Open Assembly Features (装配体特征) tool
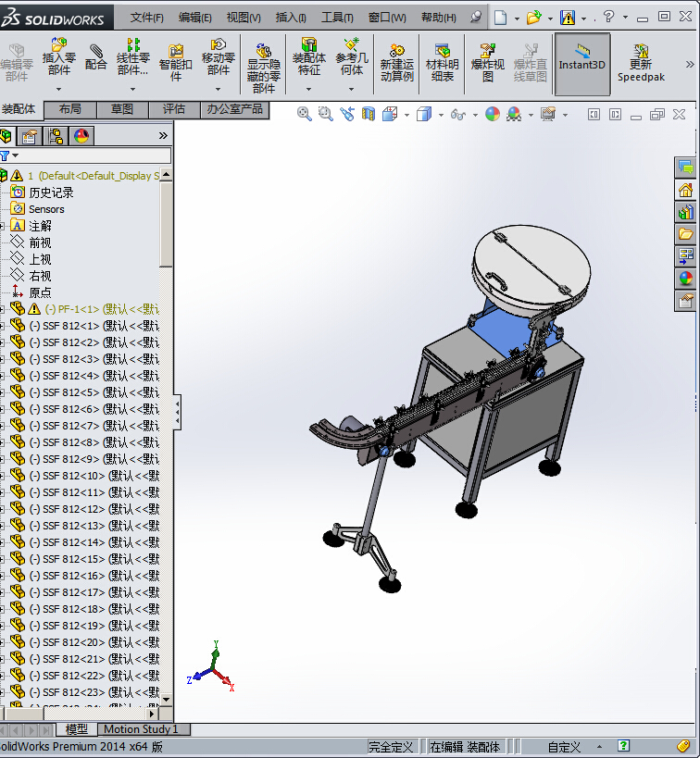 pyautogui.click(x=308, y=56)
